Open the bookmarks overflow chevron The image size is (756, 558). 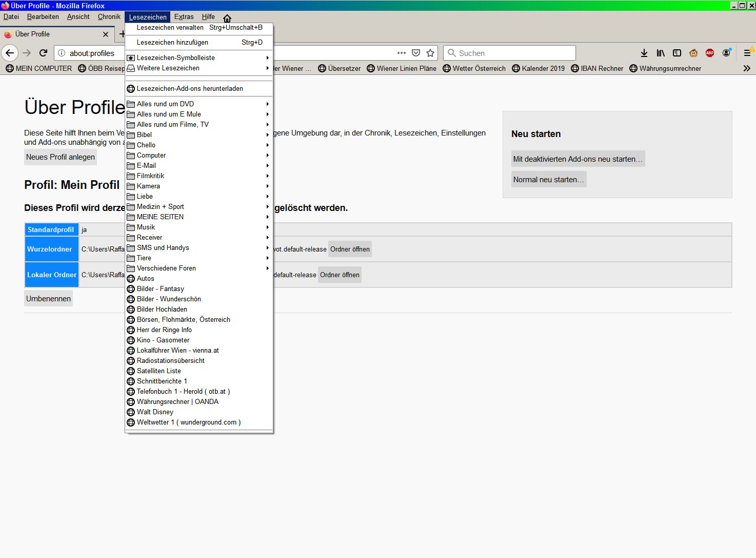(747, 68)
